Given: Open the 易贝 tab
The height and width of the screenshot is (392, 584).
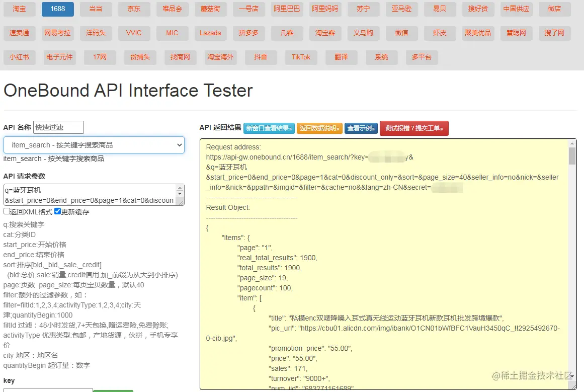Looking at the screenshot, I should (440, 9).
